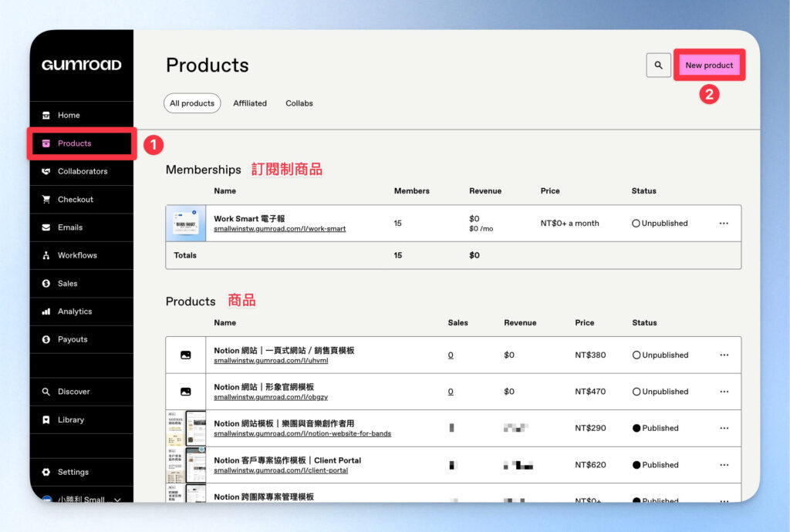
Task: Switch to the Affiliated tab
Action: [250, 103]
